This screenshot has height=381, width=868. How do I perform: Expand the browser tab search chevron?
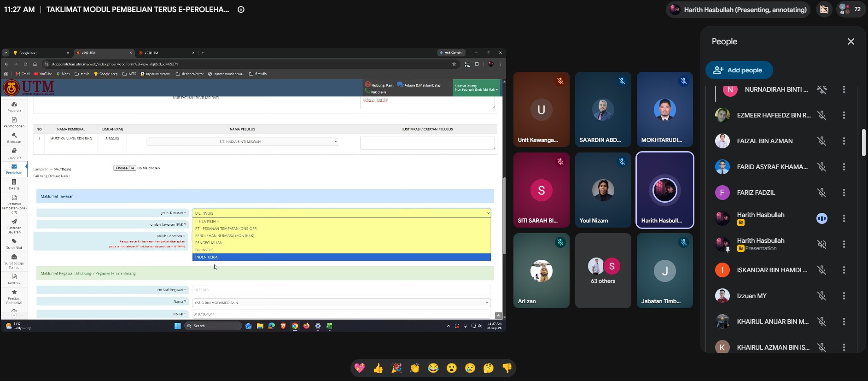[6, 53]
